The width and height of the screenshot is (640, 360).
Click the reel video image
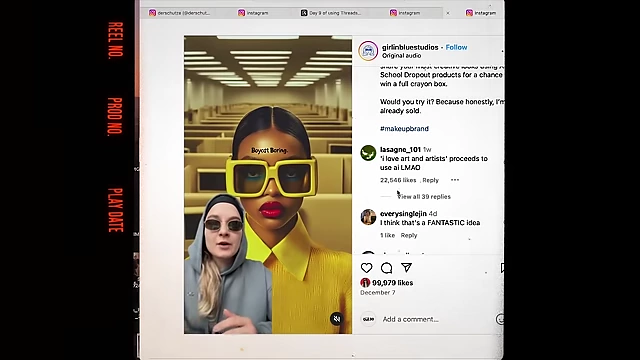[x=268, y=184]
